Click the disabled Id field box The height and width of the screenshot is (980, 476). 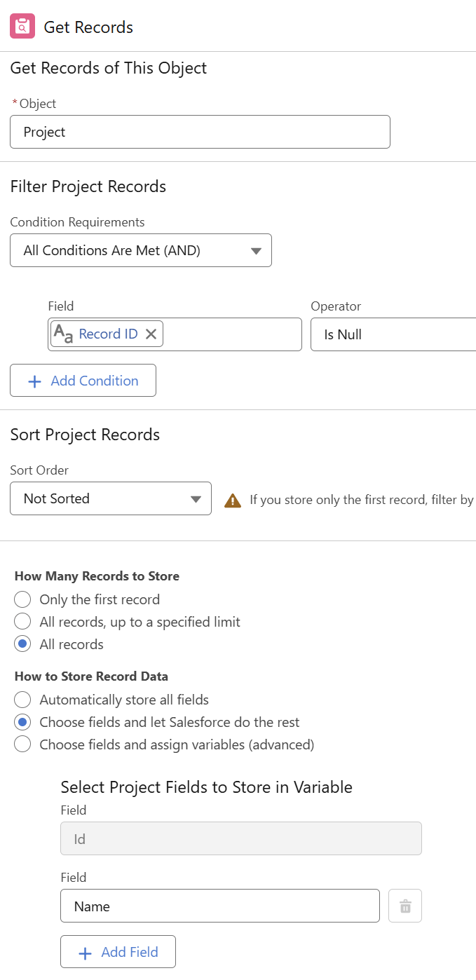click(240, 838)
